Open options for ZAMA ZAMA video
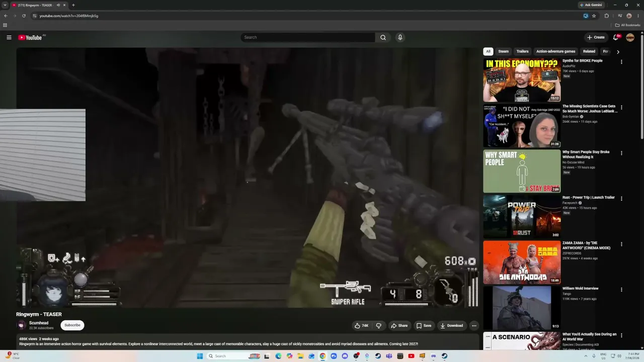644x362 pixels. [x=621, y=244]
